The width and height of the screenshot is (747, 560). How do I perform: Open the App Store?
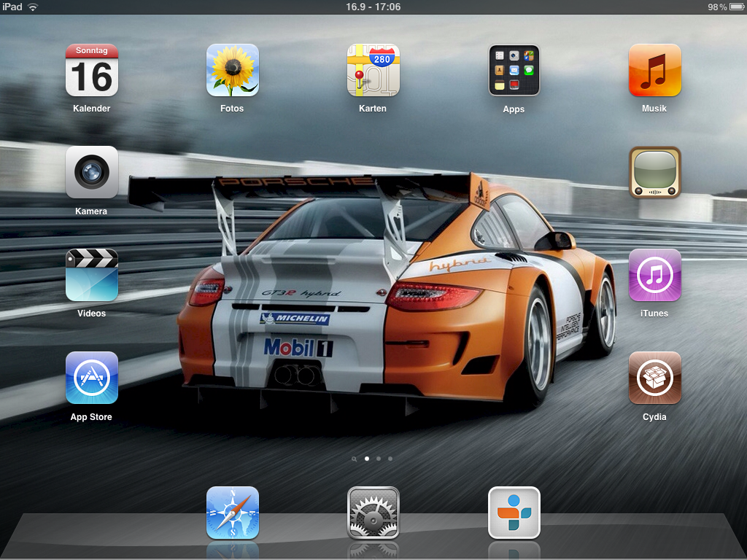[x=91, y=378]
